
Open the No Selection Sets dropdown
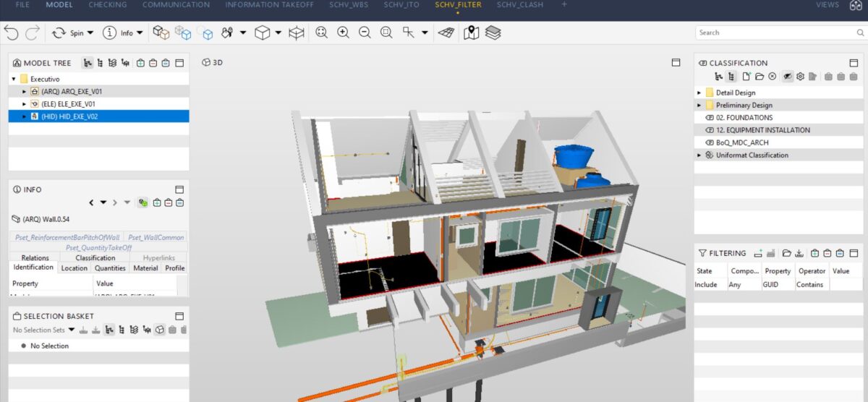[x=71, y=330]
